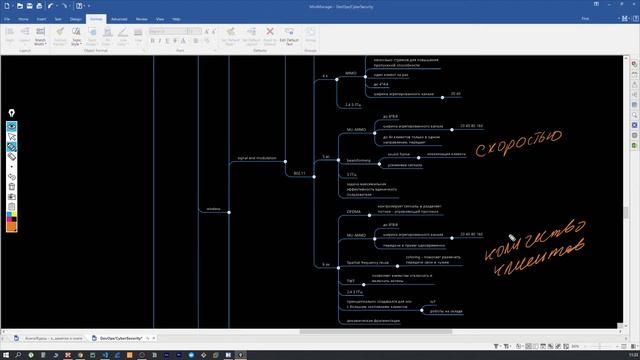Click the red X Reset to Default icon
This screenshot has height=360, width=640.
tap(270, 31)
